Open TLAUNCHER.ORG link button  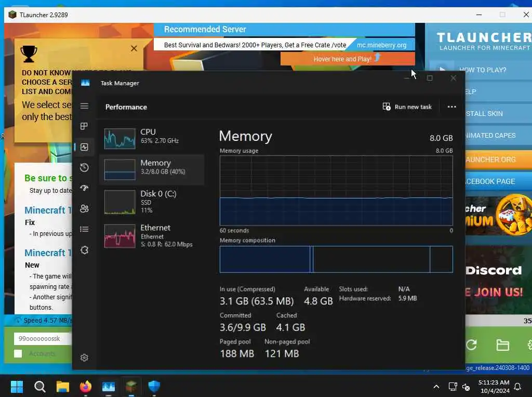(x=499, y=160)
